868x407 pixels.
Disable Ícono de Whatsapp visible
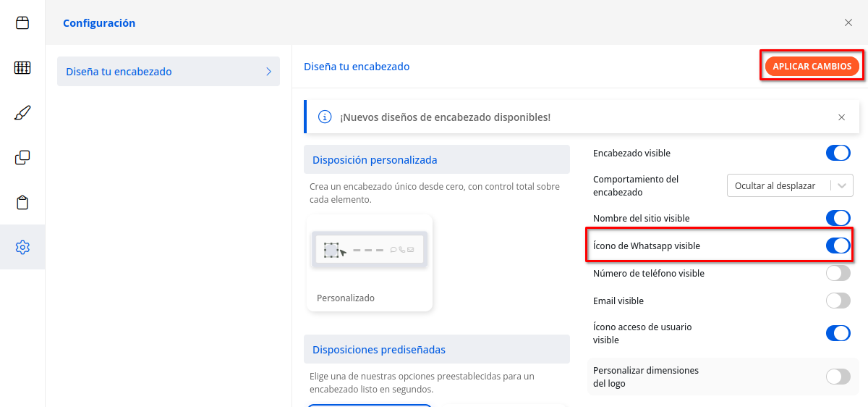838,246
